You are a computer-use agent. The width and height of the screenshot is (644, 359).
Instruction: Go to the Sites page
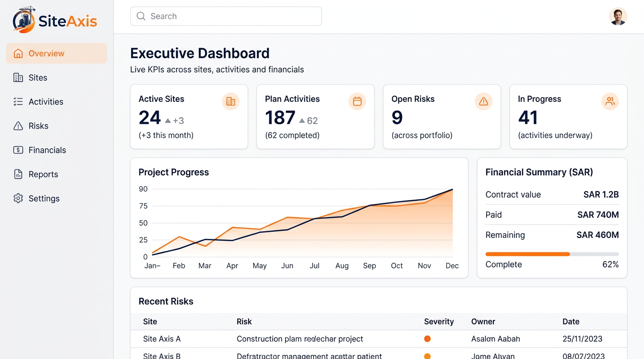tap(57, 78)
